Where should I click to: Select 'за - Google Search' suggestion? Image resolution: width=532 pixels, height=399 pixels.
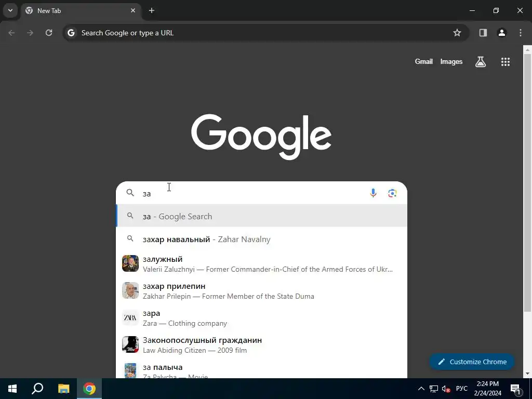point(261,216)
